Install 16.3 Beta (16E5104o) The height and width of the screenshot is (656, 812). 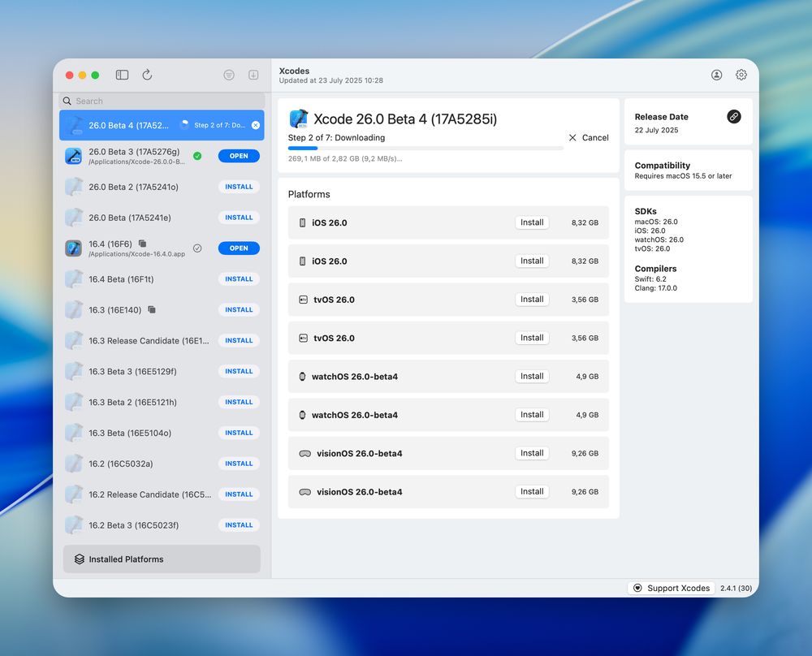point(239,433)
